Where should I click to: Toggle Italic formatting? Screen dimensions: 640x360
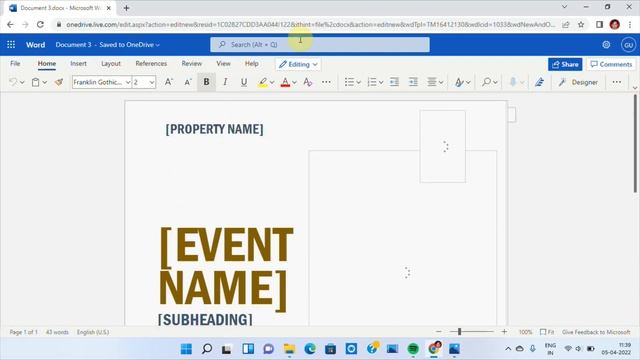(225, 82)
